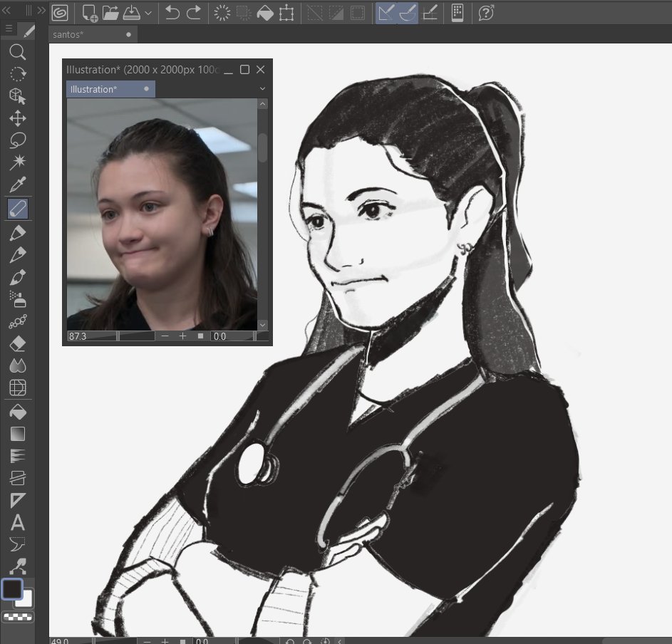Screen dimensions: 672x644
Task: Click the Fill icon in command bar
Action: [x=265, y=13]
